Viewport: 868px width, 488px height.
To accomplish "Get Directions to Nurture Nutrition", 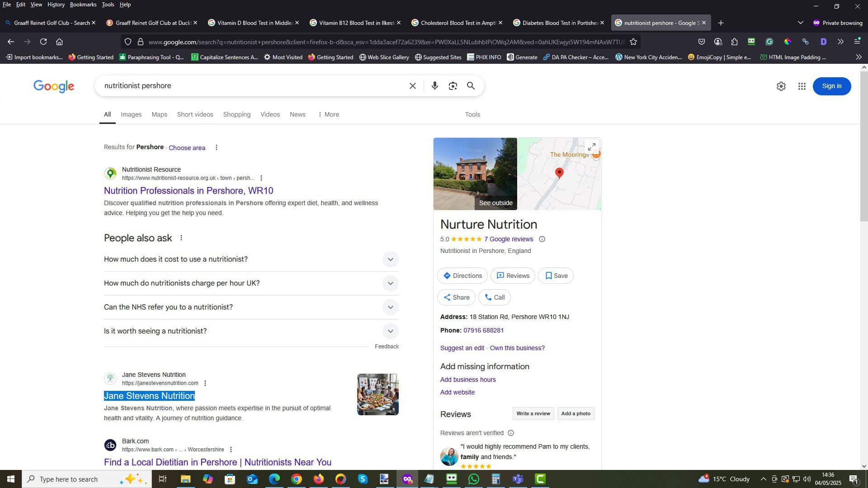I will click(462, 276).
